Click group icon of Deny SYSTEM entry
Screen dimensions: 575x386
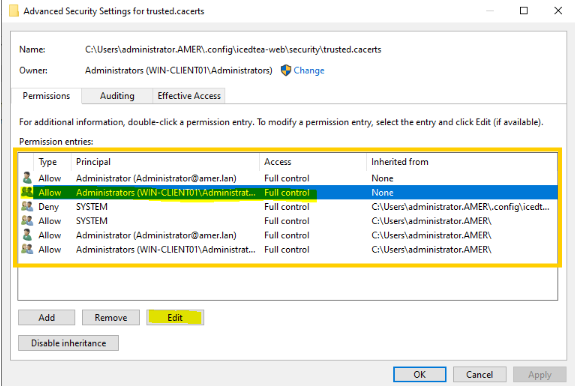(27, 206)
